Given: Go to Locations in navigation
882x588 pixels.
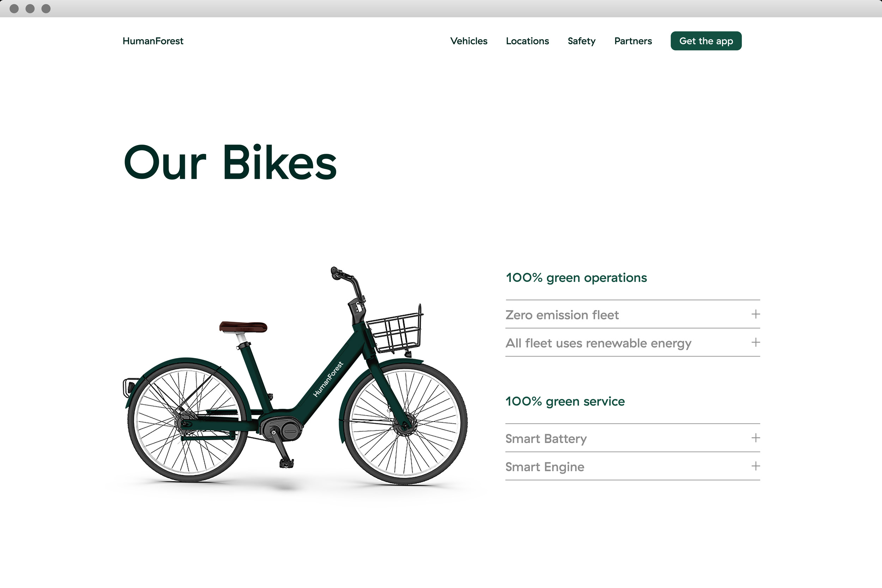Looking at the screenshot, I should (x=527, y=41).
